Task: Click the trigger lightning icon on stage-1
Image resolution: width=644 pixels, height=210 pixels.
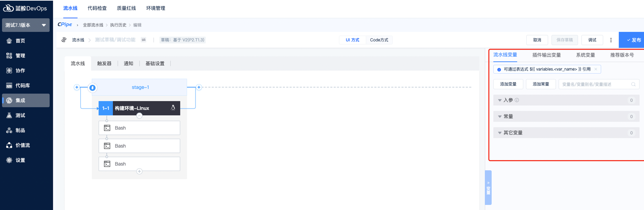Action: pos(92,88)
